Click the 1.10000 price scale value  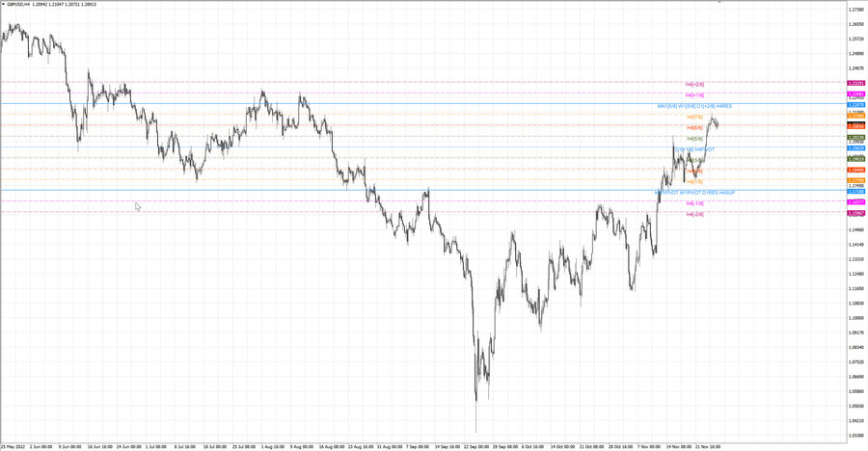point(856,318)
